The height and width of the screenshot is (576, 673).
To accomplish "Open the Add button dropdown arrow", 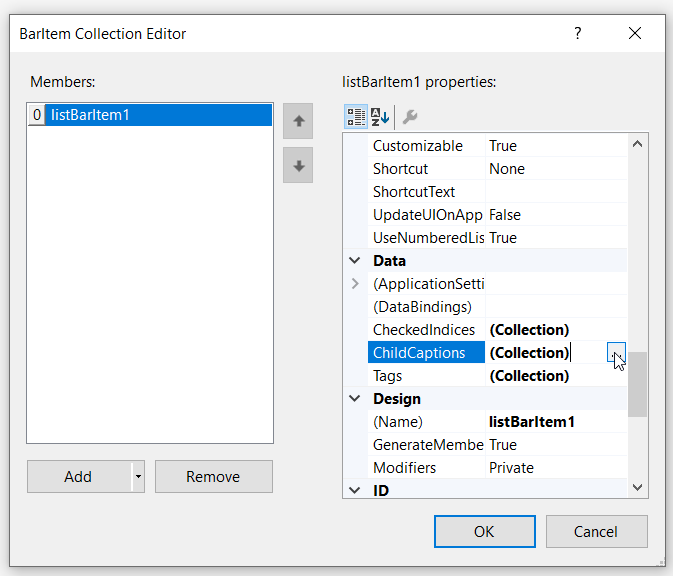I will (x=138, y=478).
